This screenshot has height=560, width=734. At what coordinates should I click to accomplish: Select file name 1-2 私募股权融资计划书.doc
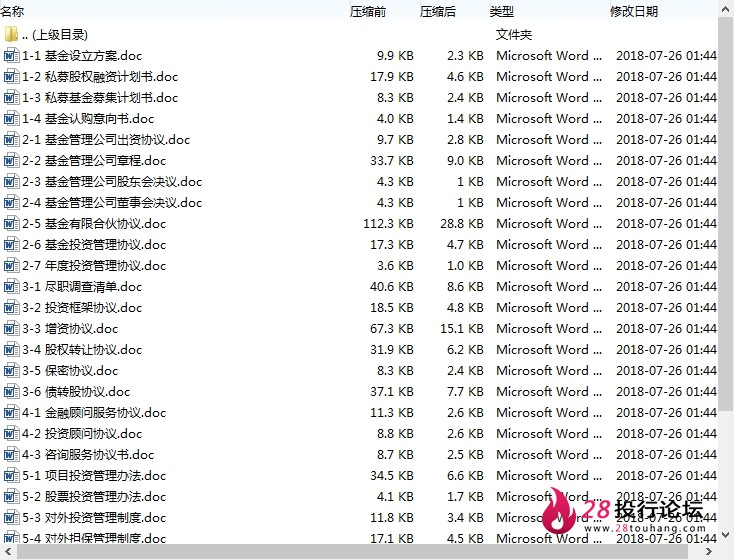click(100, 77)
